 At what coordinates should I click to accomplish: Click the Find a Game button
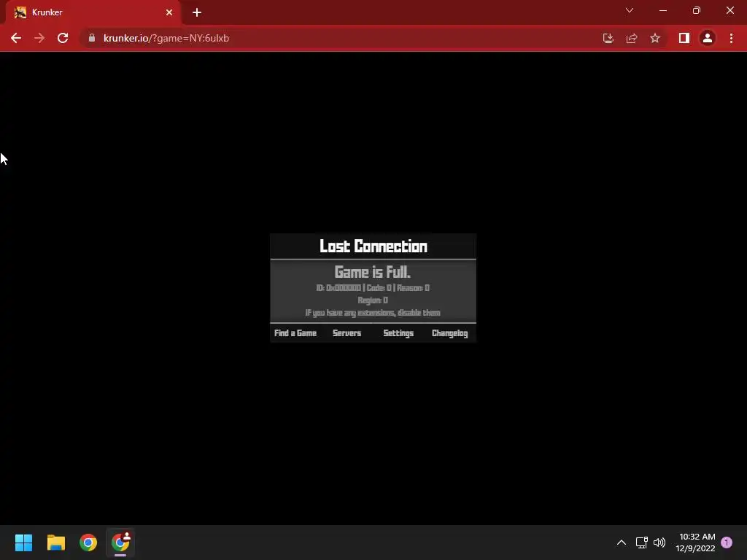[295, 333]
